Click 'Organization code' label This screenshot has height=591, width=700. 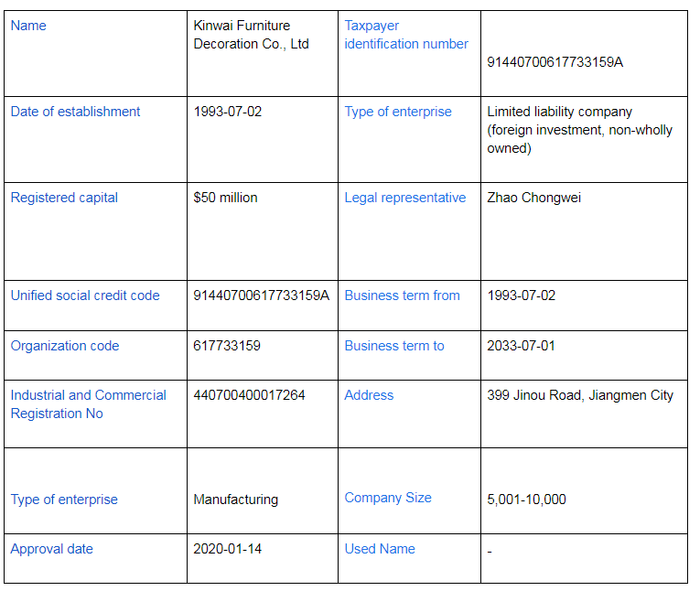(x=65, y=346)
